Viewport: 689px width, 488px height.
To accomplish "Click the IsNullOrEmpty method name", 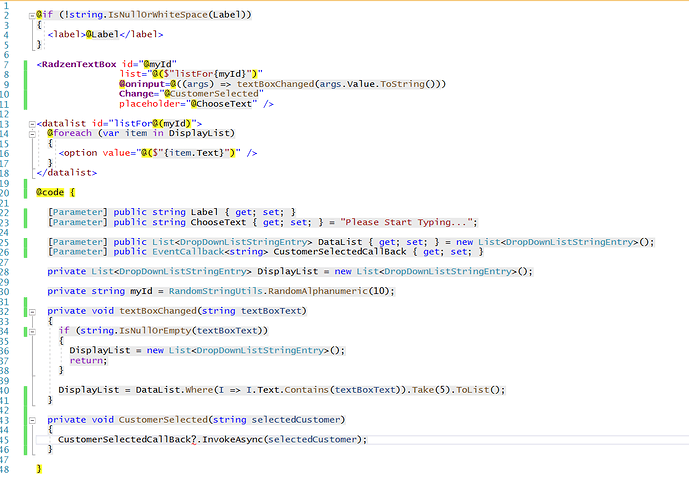I will pyautogui.click(x=155, y=330).
